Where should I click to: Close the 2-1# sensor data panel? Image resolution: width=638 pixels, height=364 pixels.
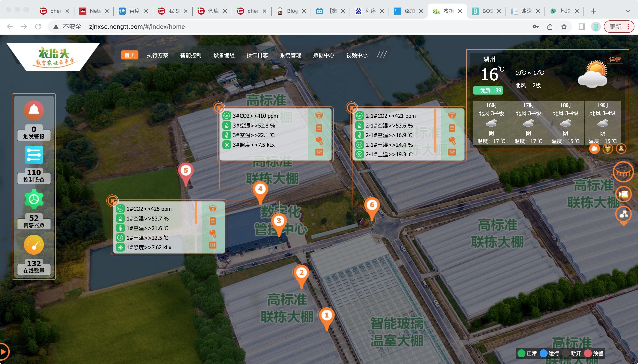pyautogui.click(x=352, y=108)
